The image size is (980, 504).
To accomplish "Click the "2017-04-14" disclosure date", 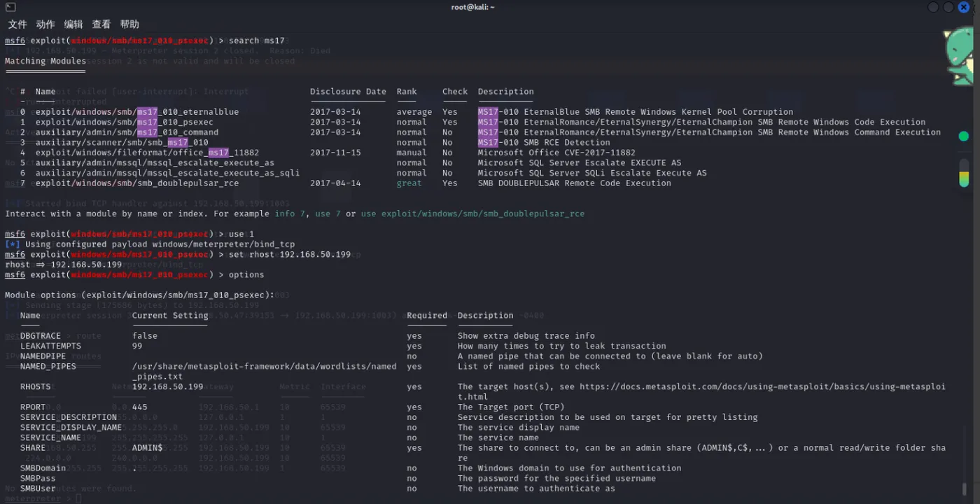I will [x=335, y=183].
